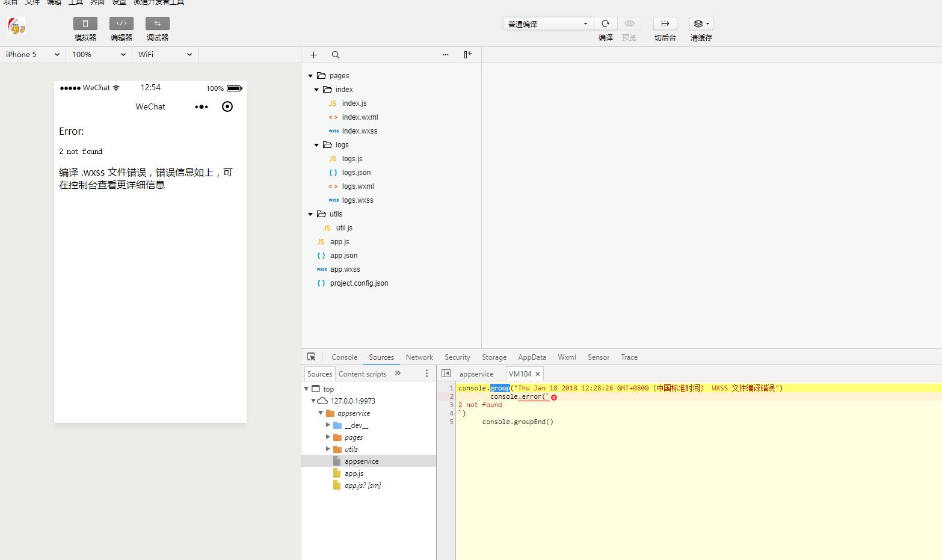Click the compile refresh icon
Screen dimensions: 942x560
click(x=605, y=24)
